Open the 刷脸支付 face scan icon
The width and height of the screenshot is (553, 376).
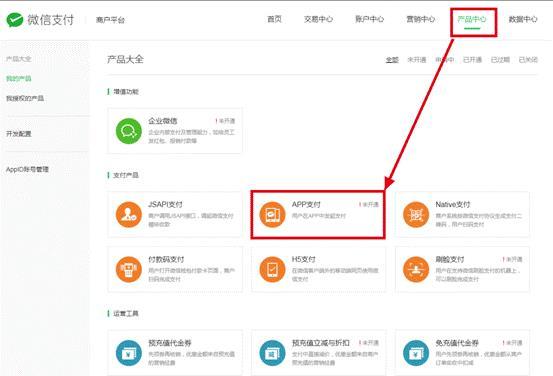[416, 269]
